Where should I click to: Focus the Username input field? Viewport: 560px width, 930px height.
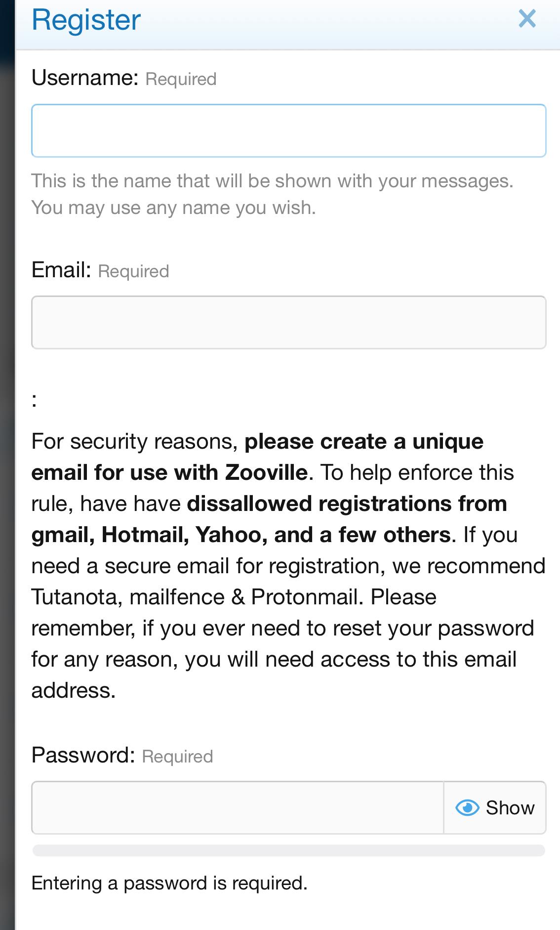[x=288, y=131]
